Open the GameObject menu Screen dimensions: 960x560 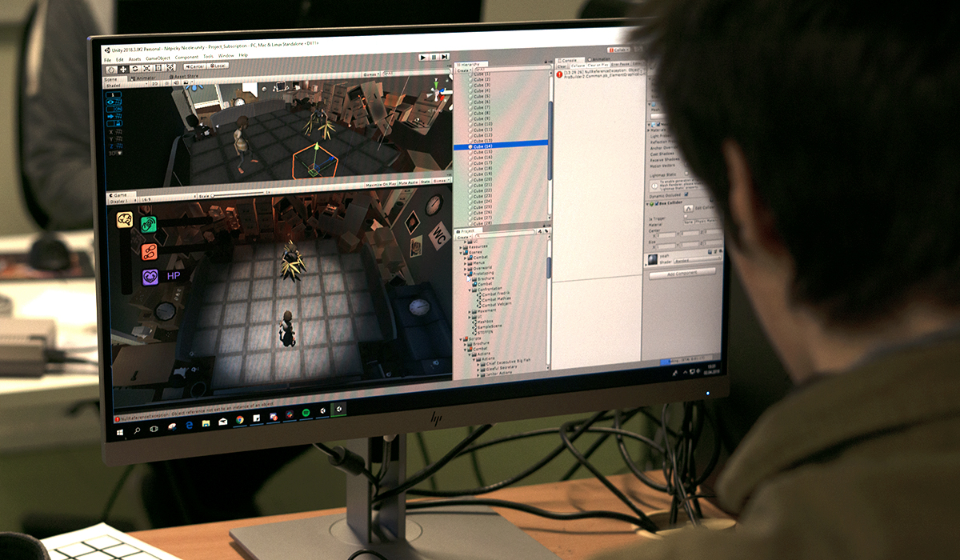[158, 58]
